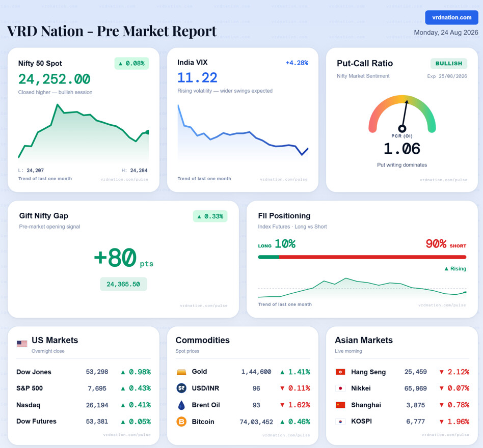The image size is (483, 448).
Task: Click the Gift Nifty 0.33% badge
Action: (210, 216)
